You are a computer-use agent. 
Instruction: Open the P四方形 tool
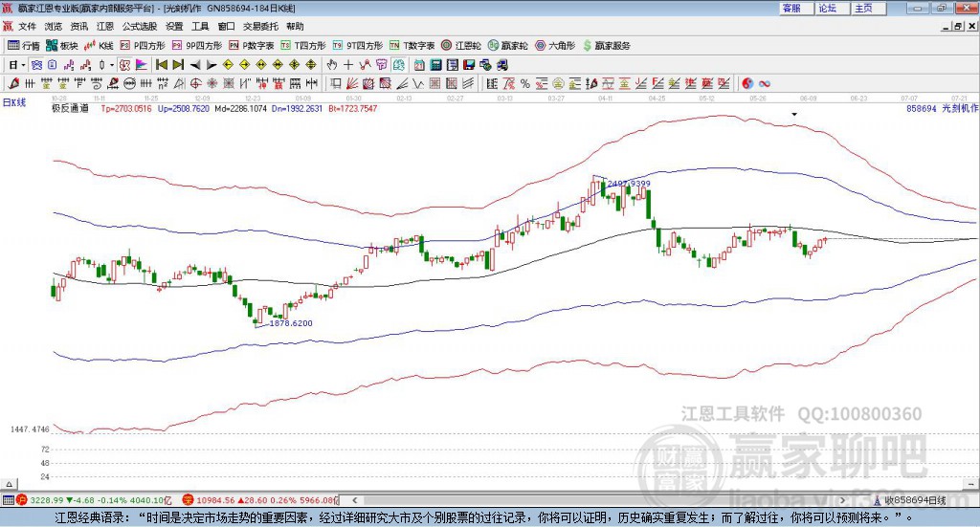click(143, 46)
